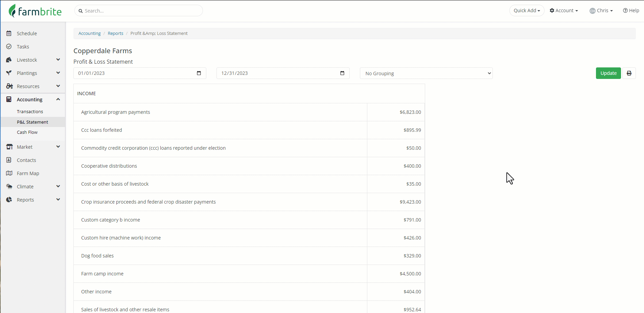This screenshot has height=313, width=644.
Task: Follow the Reports breadcrumb link
Action: [115, 33]
